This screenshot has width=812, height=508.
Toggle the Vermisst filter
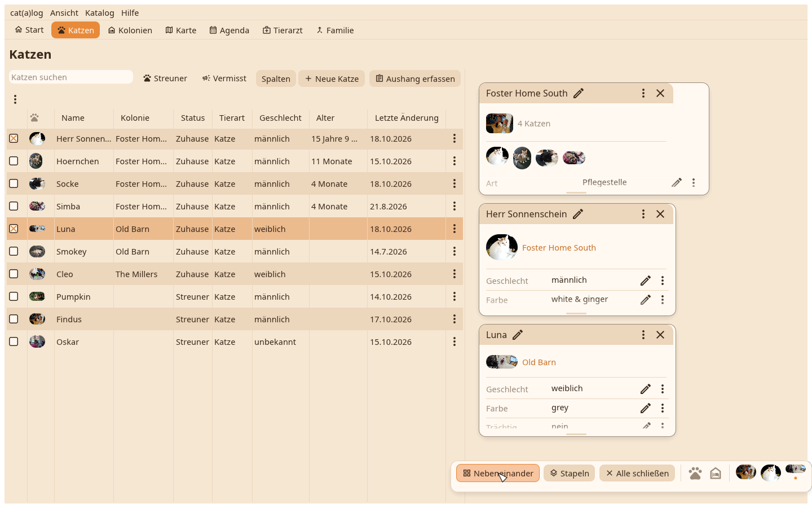click(x=224, y=78)
